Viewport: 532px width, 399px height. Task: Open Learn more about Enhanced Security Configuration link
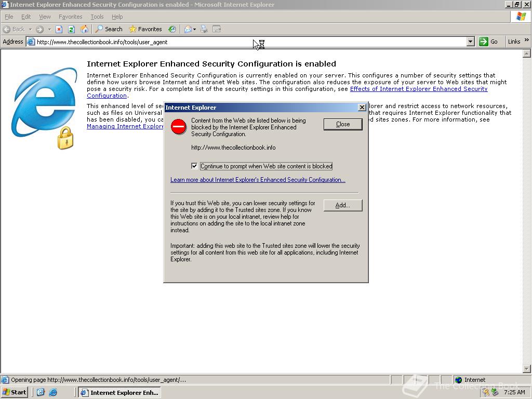coord(258,180)
